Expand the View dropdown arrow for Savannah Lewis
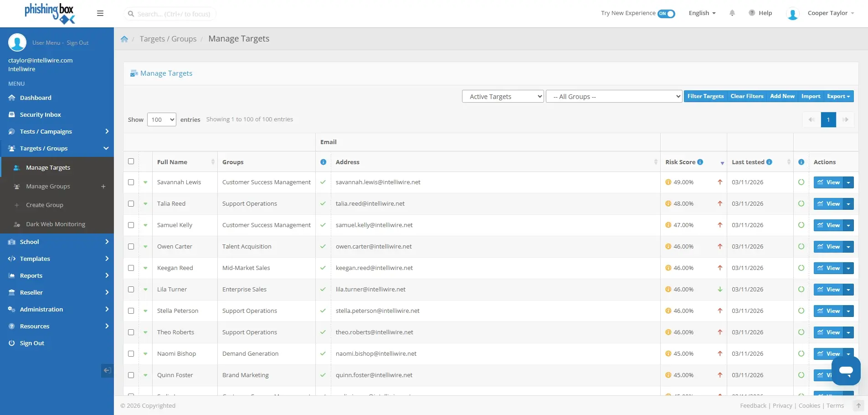 [848, 182]
